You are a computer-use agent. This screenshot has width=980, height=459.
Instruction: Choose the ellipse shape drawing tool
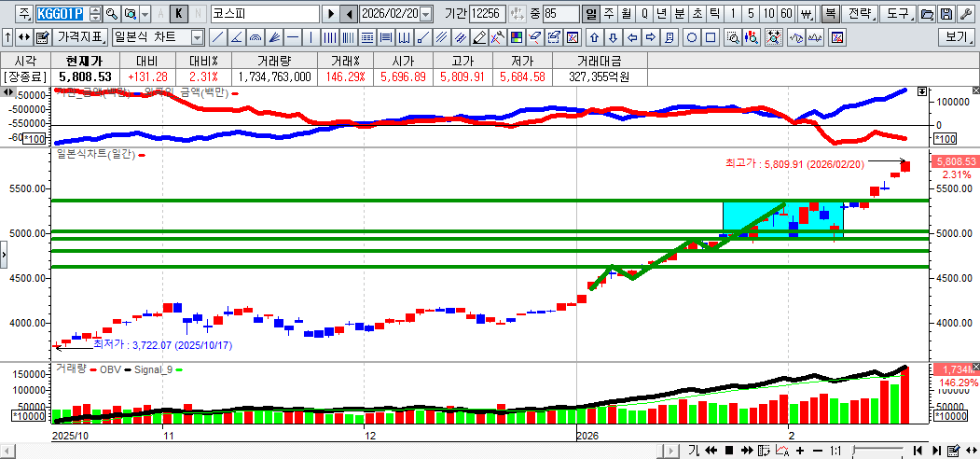pos(692,37)
